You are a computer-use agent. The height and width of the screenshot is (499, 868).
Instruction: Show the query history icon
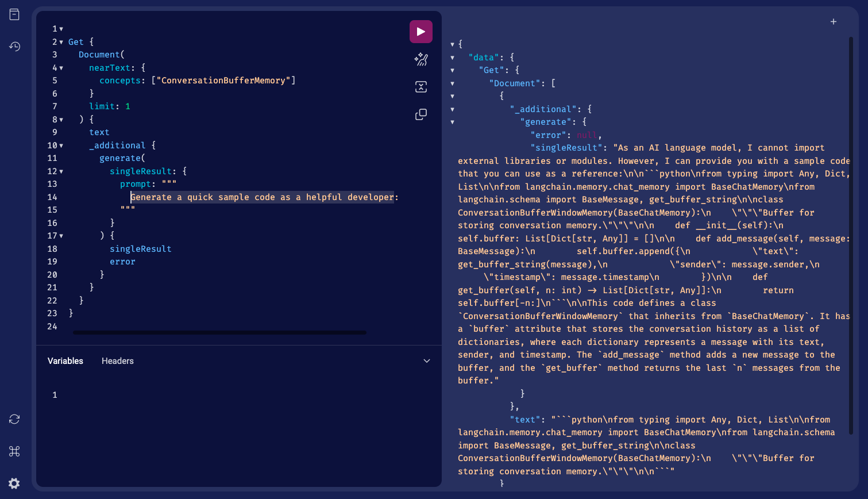[14, 46]
